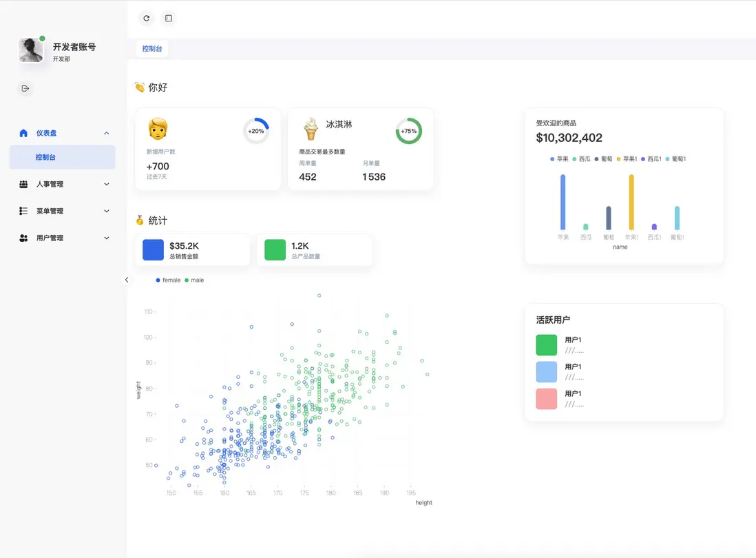Viewport: 756px width, 558px height.
Task: Click the developer account avatar photo
Action: (31, 50)
